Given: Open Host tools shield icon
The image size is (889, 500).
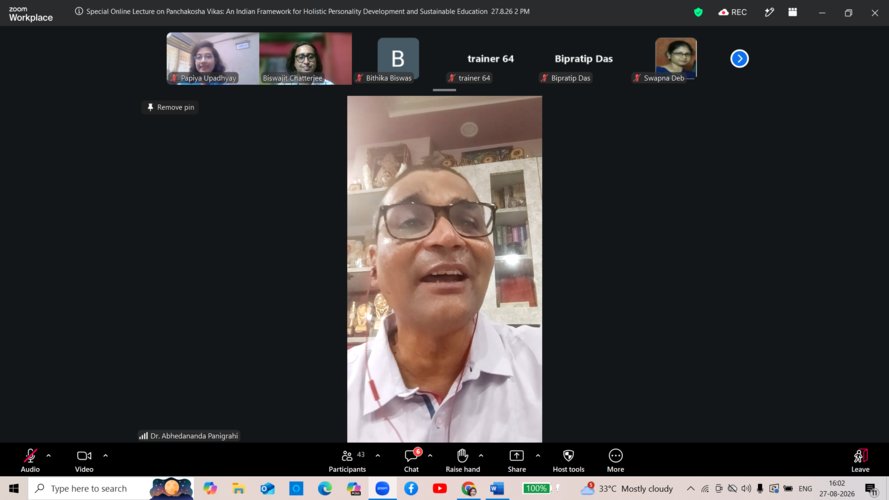Looking at the screenshot, I should (x=568, y=460).
